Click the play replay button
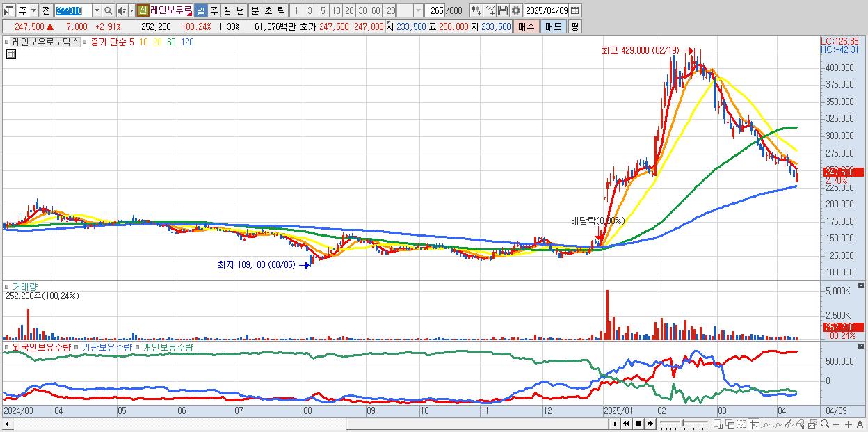Viewport: 868px width, 432px height. [615, 424]
